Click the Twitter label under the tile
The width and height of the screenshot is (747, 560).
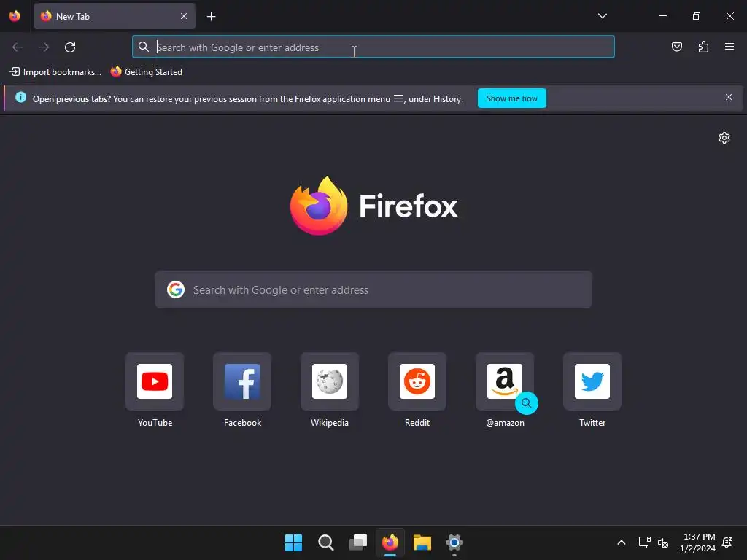click(592, 423)
